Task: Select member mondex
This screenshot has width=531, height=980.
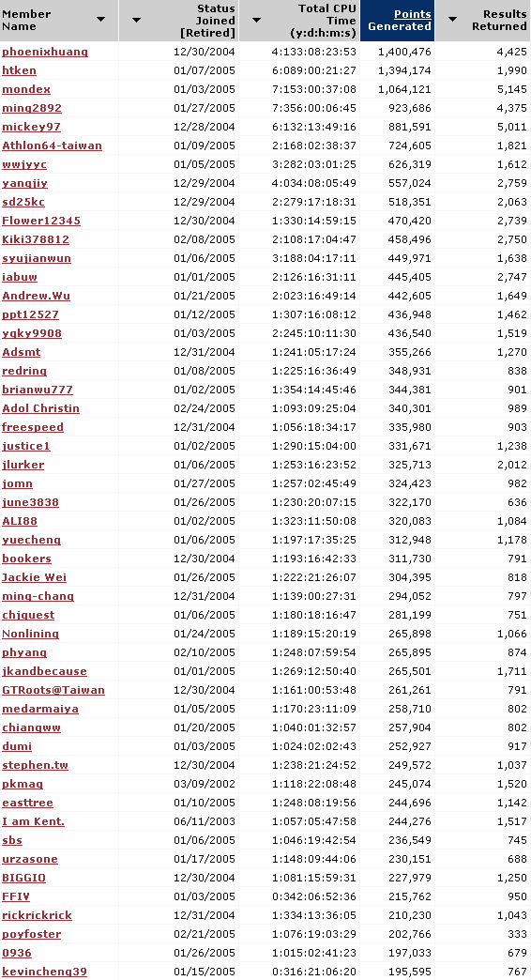Action: click(26, 89)
